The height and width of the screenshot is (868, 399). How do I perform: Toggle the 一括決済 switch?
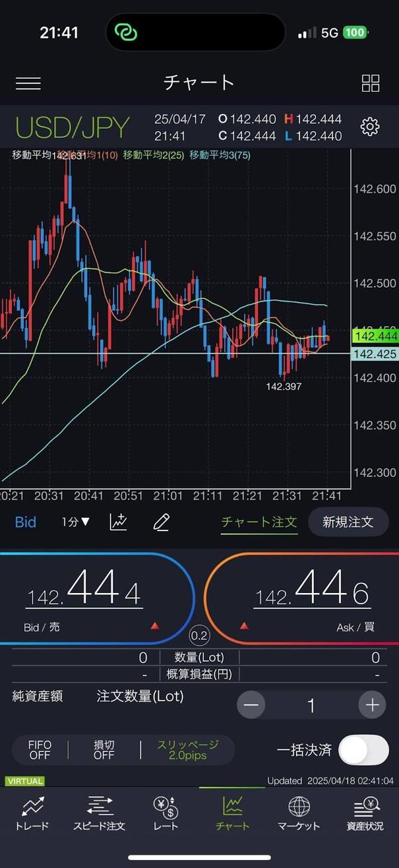click(364, 750)
